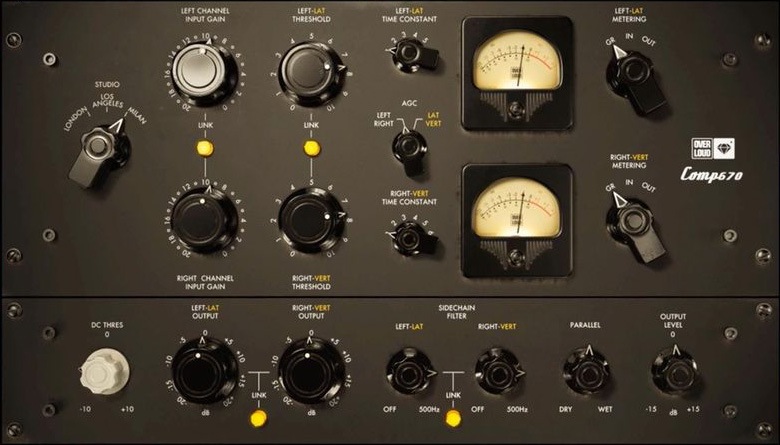Click the Overloud logo badge
Viewport: 780px width, 445px height.
coord(713,149)
